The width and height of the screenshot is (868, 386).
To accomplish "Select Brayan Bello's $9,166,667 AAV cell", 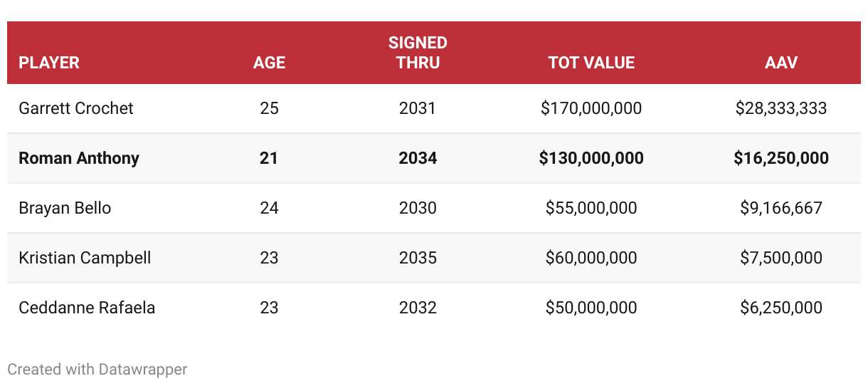I will coord(781,208).
